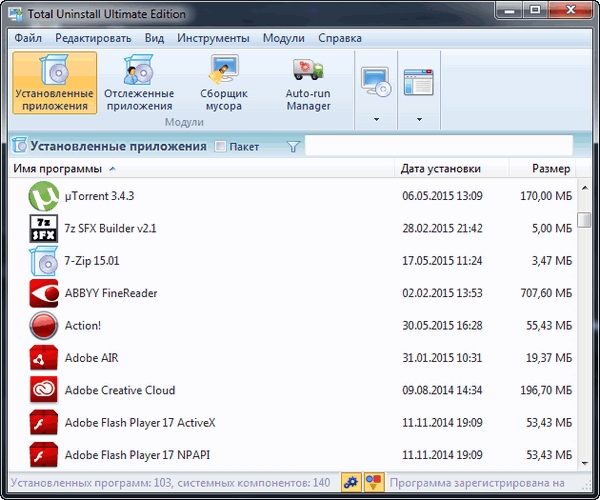Click the vertical scrollbar of program list
The height and width of the screenshot is (500, 600).
click(587, 320)
